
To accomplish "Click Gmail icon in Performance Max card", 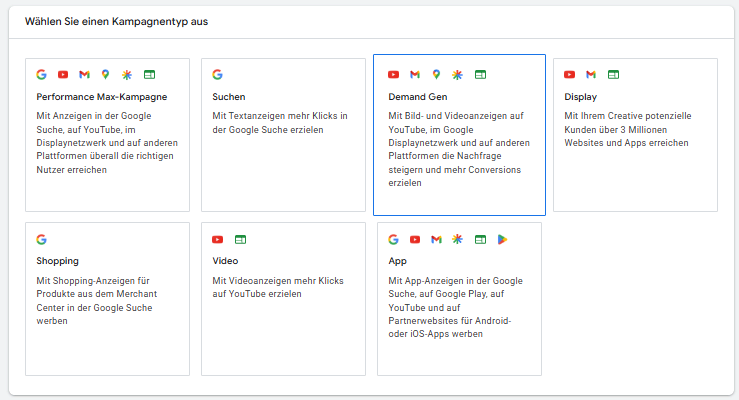I will 84,74.
